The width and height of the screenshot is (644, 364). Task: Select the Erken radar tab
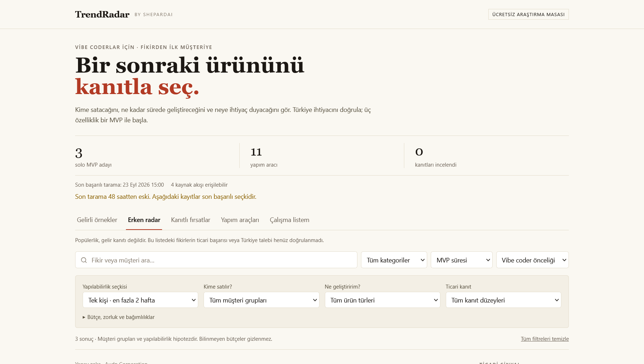pyautogui.click(x=144, y=220)
